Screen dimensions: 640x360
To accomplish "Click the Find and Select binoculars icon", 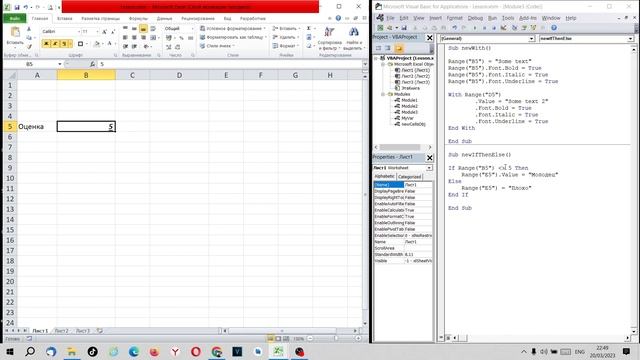I will click(353, 32).
